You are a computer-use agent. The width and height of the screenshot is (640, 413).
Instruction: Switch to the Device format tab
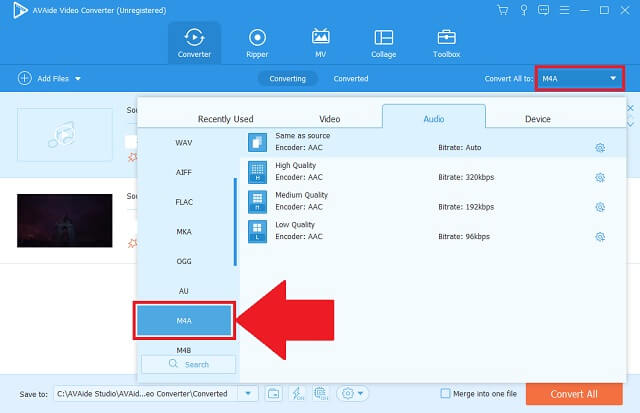pyautogui.click(x=538, y=119)
